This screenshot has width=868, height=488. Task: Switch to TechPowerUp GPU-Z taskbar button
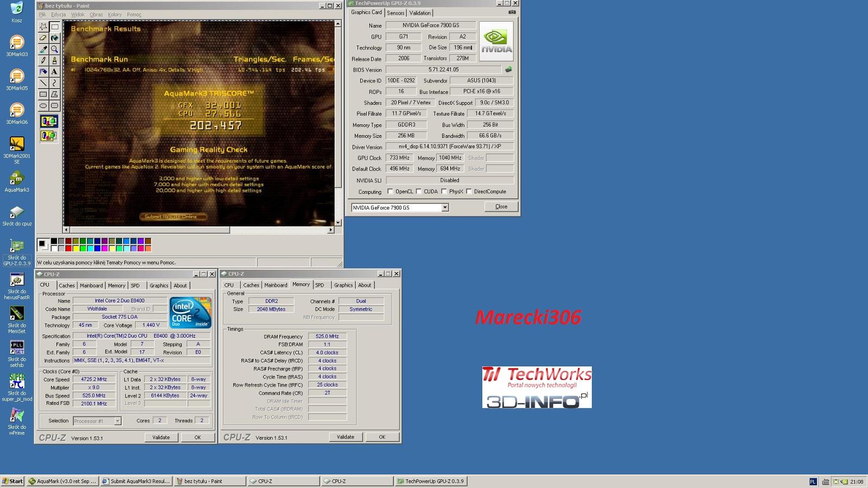pyautogui.click(x=431, y=481)
